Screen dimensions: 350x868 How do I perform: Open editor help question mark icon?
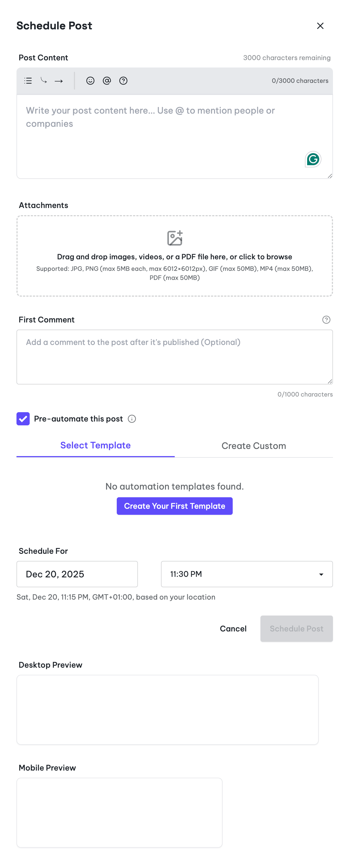123,80
